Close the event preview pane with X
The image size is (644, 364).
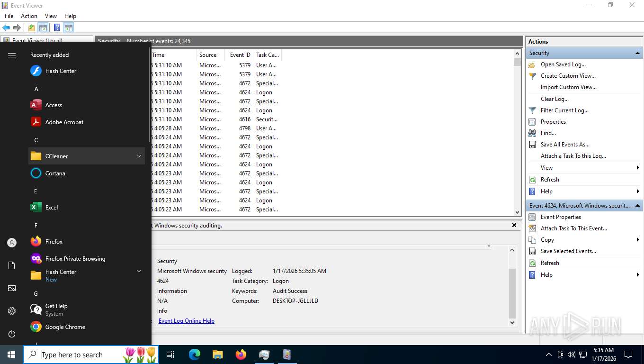click(x=514, y=226)
